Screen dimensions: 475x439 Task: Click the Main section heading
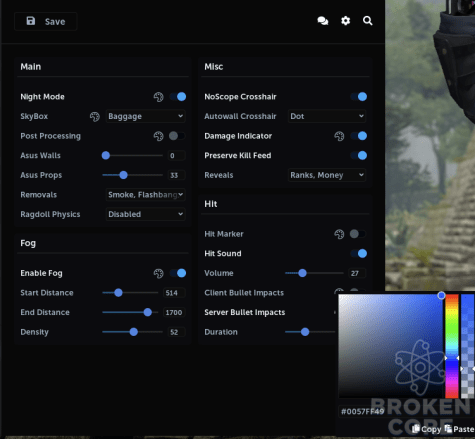coord(31,67)
